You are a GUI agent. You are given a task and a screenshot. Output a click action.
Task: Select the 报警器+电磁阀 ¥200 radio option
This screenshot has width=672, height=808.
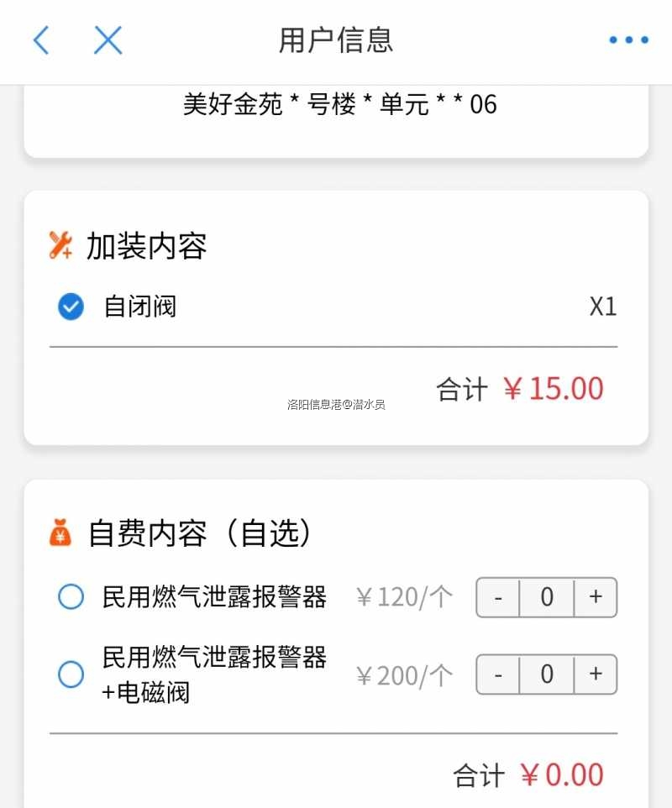tap(71, 674)
